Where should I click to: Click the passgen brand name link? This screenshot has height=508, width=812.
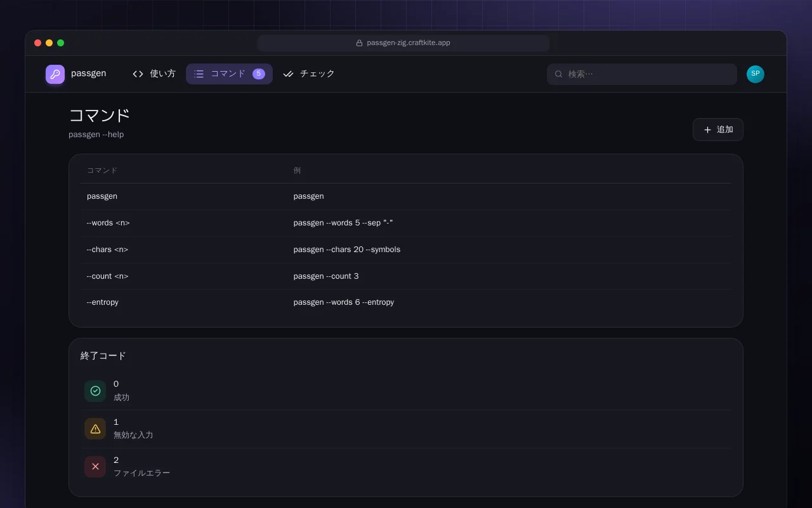[x=89, y=74]
